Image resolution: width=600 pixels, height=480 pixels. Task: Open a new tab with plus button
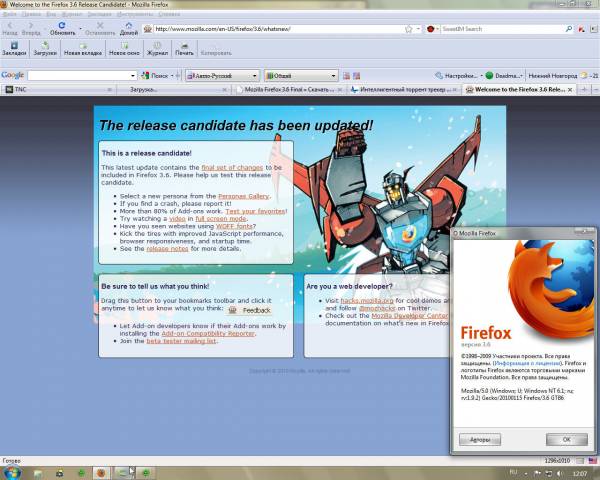click(584, 90)
